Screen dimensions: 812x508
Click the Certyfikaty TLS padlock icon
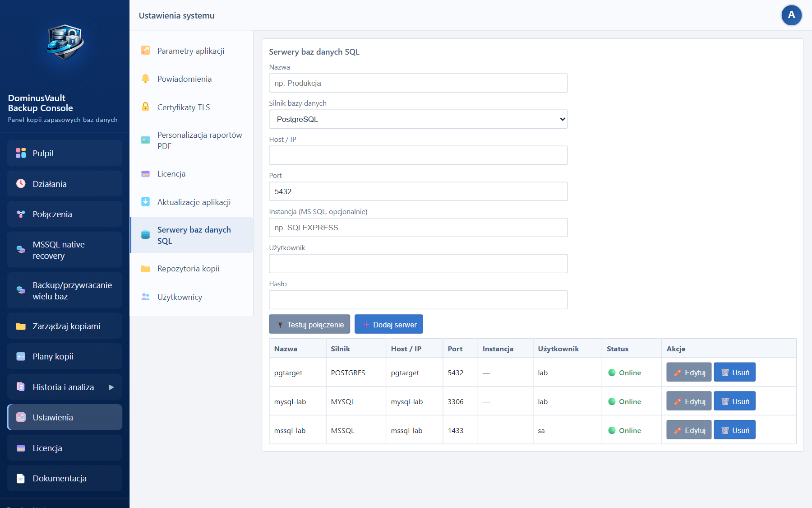[145, 107]
